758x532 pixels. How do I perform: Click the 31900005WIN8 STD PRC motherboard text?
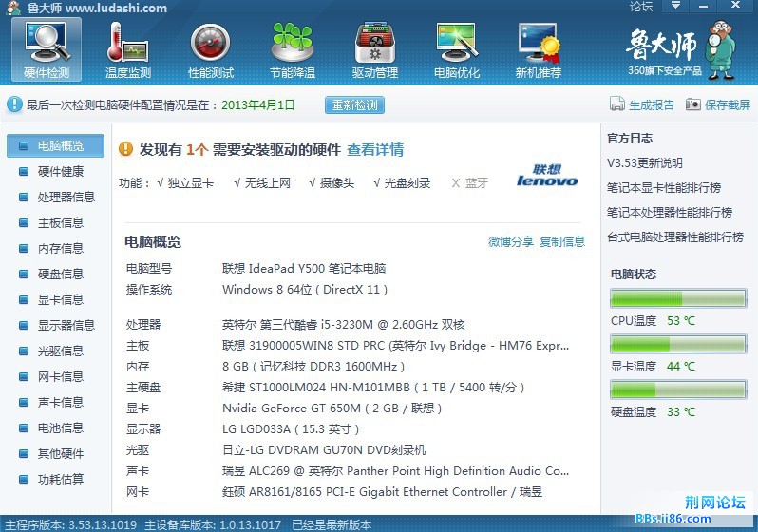(395, 346)
